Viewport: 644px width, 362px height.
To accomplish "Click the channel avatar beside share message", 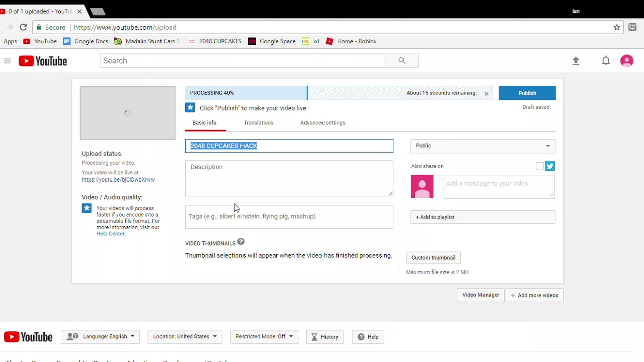I will pyautogui.click(x=422, y=186).
